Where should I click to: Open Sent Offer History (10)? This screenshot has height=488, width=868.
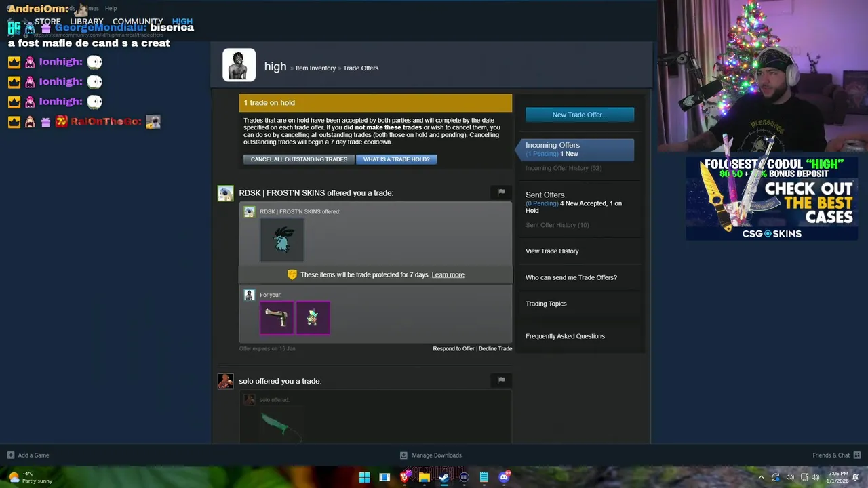click(x=557, y=225)
